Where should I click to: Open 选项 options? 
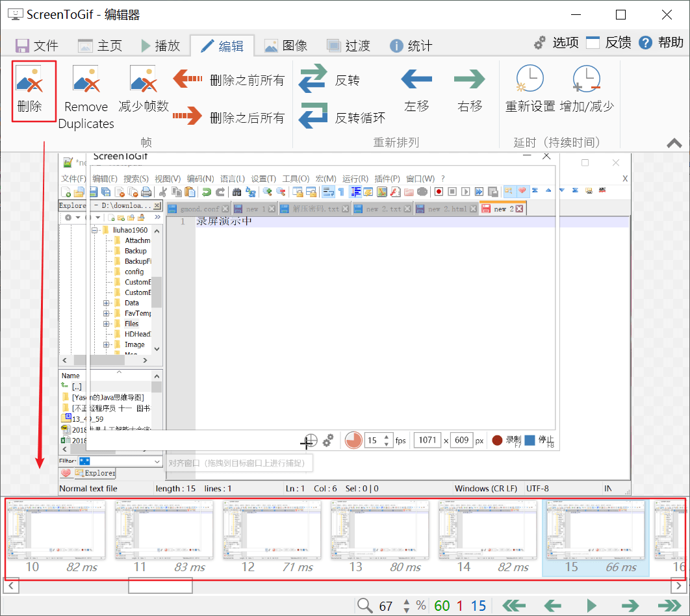coord(556,43)
